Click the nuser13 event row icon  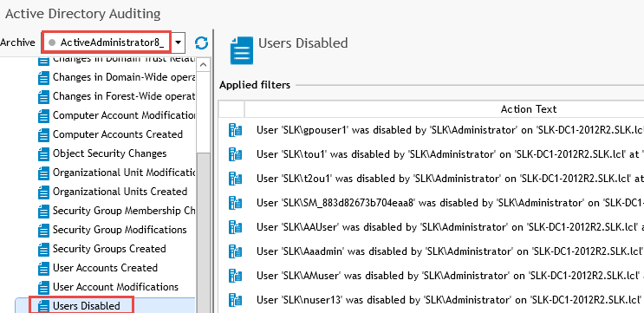coord(236,299)
